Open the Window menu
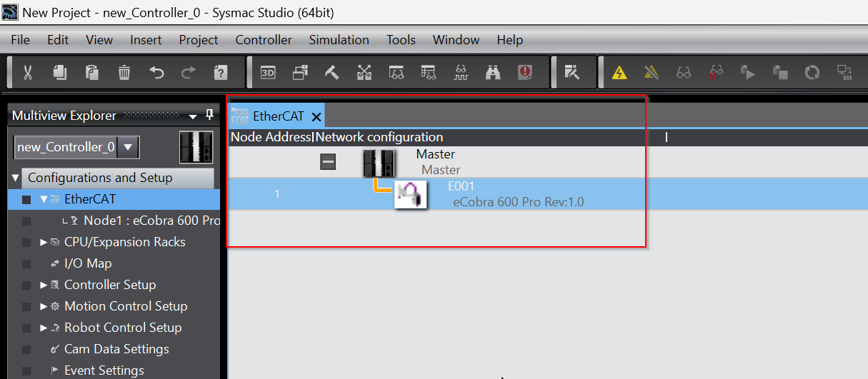Screen dimensions: 868x379 (x=457, y=40)
